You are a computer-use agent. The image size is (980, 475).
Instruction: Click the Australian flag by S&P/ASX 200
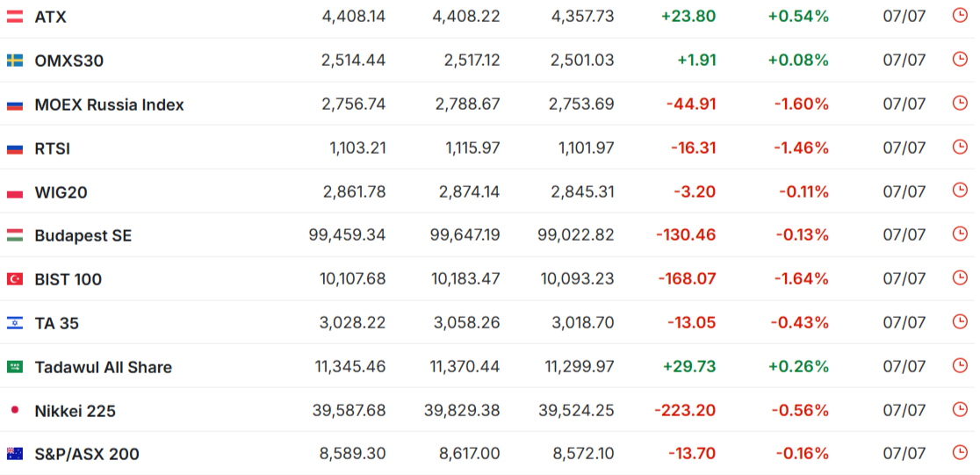point(15,454)
